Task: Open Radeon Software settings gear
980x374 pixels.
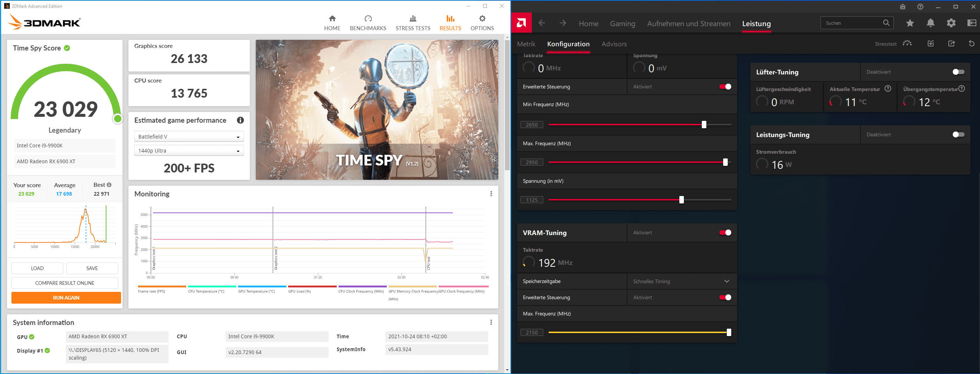Action: tap(951, 23)
